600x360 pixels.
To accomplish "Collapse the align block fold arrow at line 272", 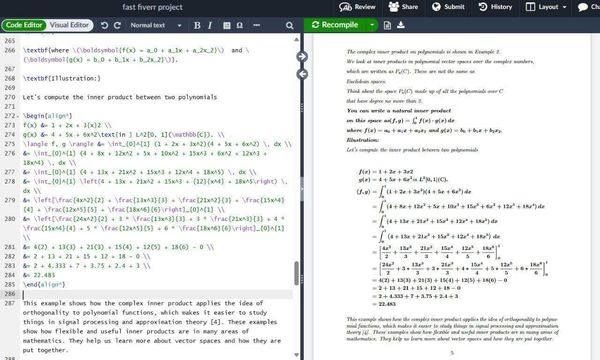I will (x=18, y=116).
